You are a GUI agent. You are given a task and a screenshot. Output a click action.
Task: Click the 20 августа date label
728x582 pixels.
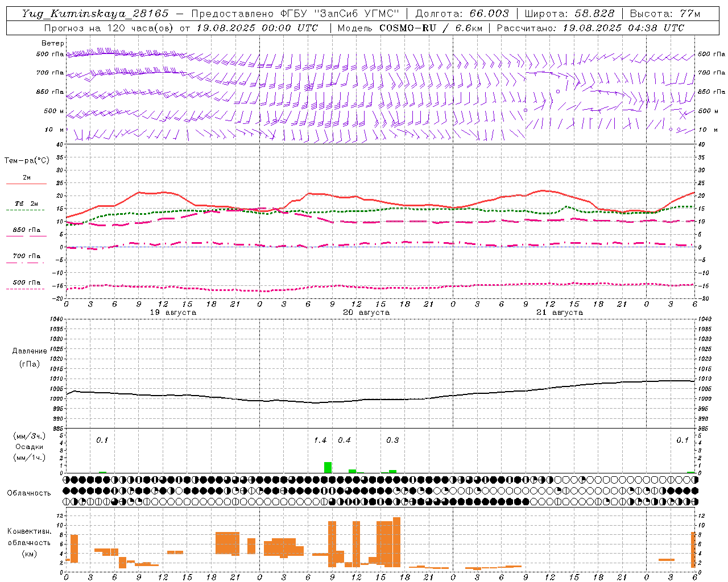[366, 313]
